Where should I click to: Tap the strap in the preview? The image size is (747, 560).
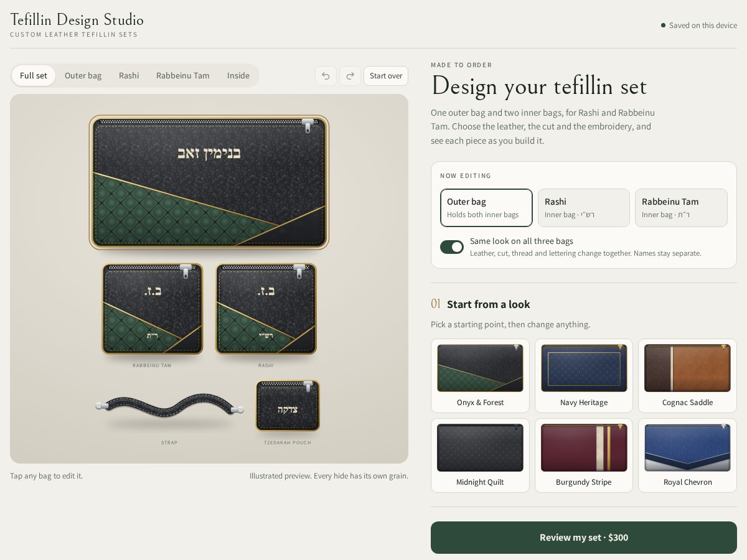[169, 406]
